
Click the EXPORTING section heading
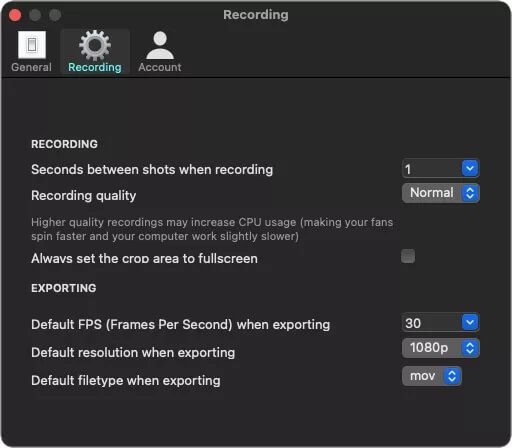click(x=64, y=288)
